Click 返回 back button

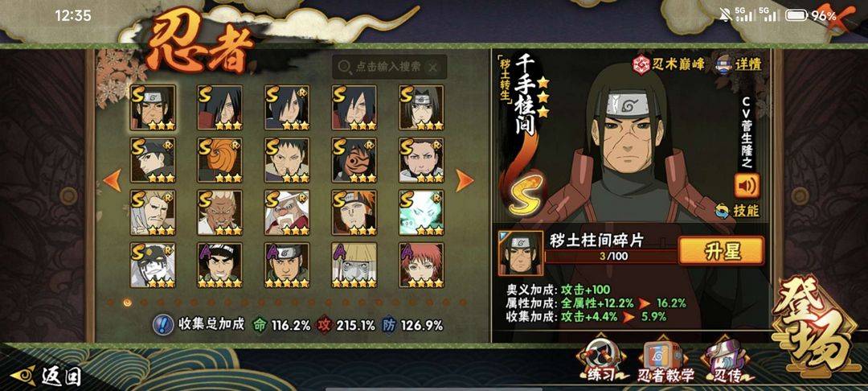pyautogui.click(x=47, y=376)
